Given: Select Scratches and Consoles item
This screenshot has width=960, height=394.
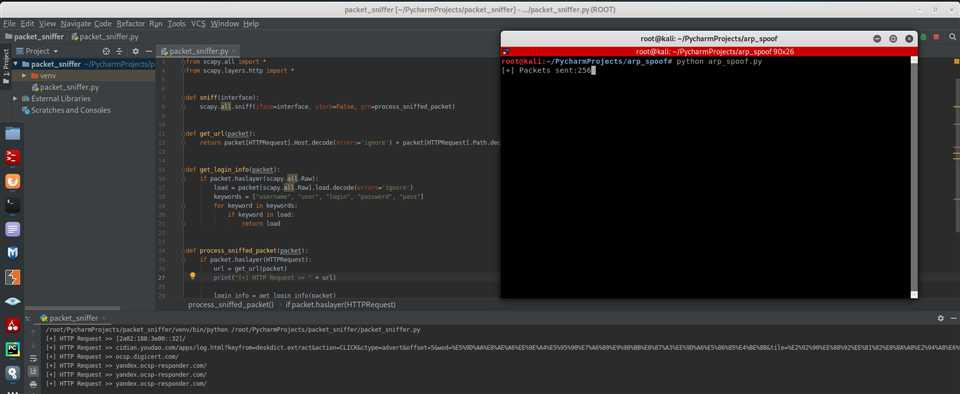Looking at the screenshot, I should point(66,111).
